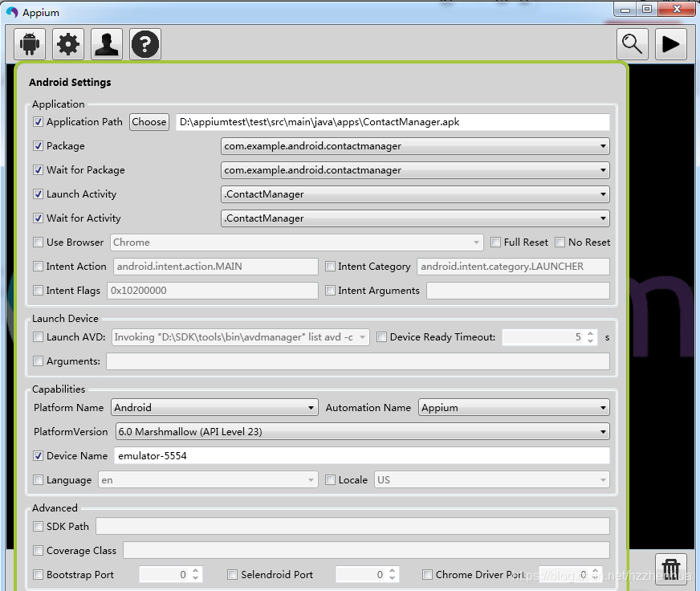Image resolution: width=700 pixels, height=591 pixels.
Task: Decrease Device Ready Timeout with down arrow
Action: pos(591,340)
